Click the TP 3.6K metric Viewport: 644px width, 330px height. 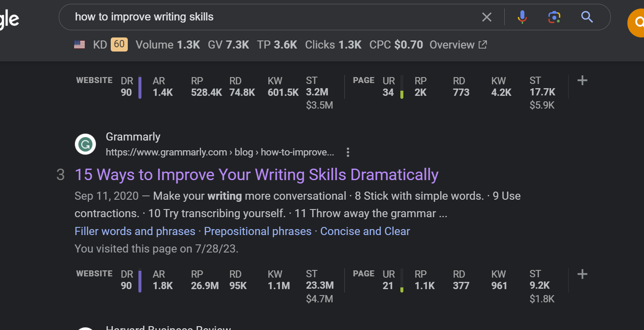(x=277, y=45)
